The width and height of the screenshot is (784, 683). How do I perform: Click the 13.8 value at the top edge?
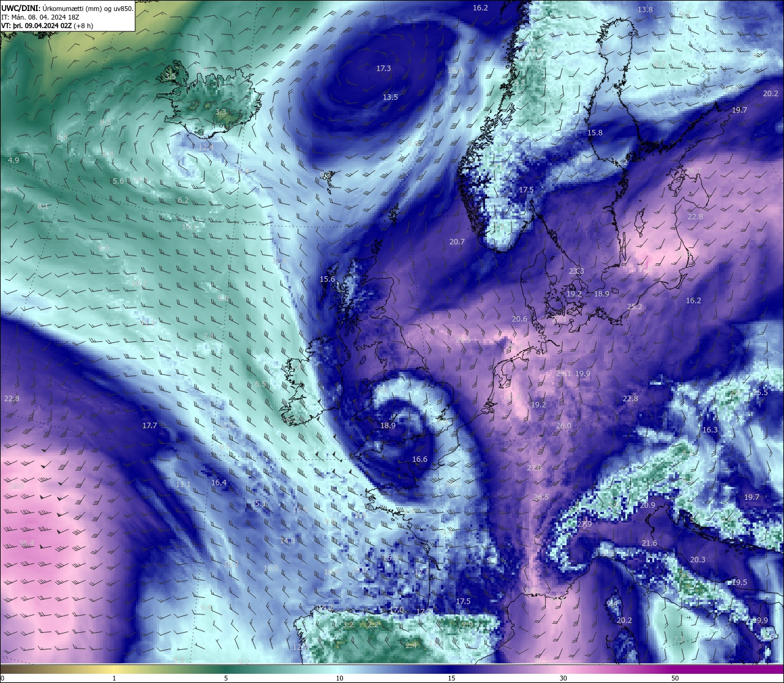645,10
